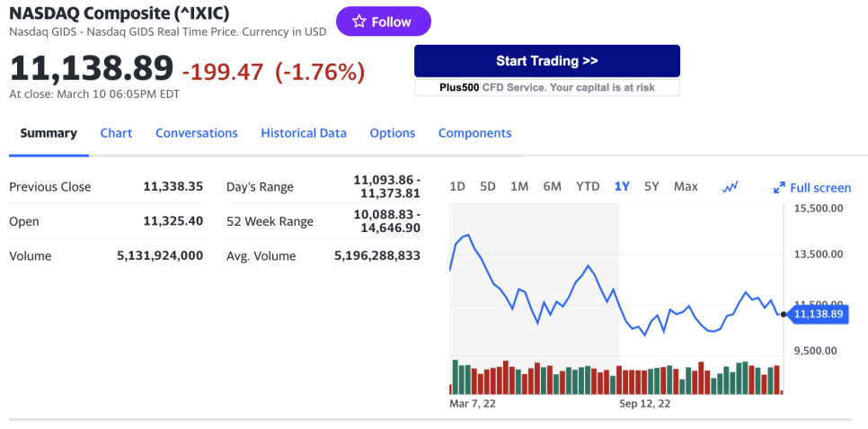Show the Max chart range
Screen dimensions: 868x429
click(x=686, y=186)
